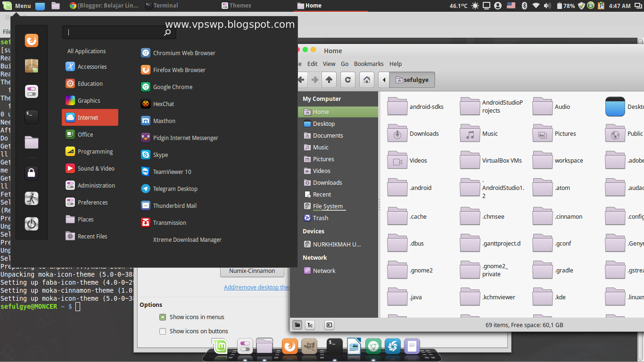Select the Graphics category
Screen dimensions: 644x362
[x=90, y=101]
